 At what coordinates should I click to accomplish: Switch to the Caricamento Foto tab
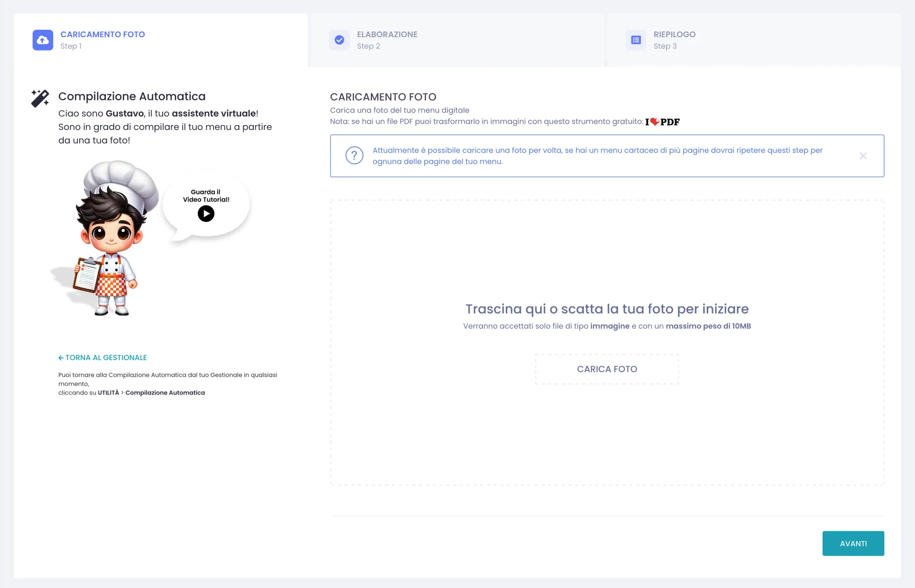coord(161,40)
